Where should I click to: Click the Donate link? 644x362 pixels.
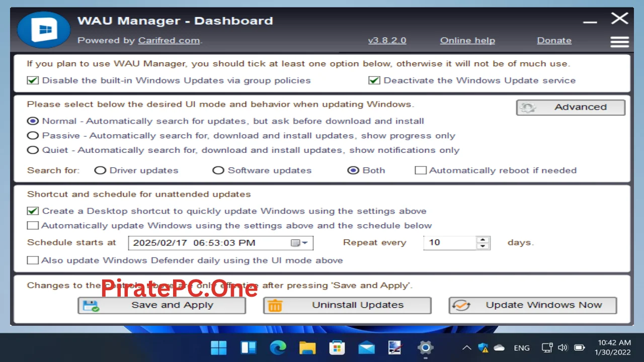554,41
